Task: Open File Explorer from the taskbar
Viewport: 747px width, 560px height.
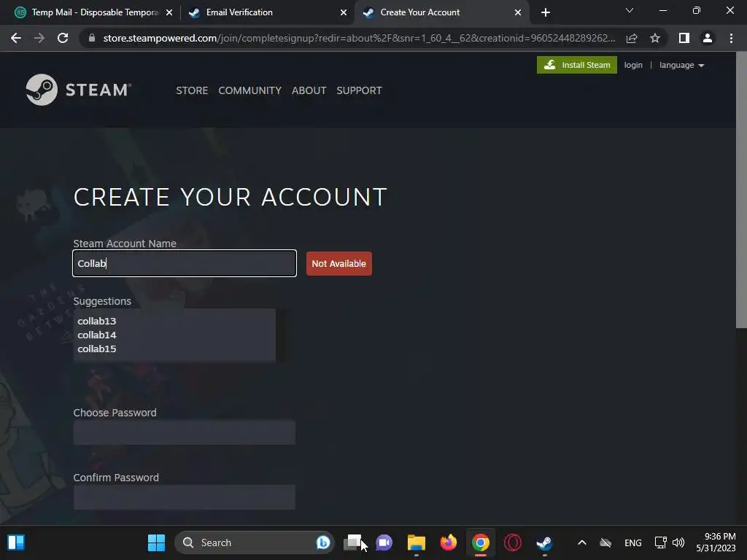Action: pyautogui.click(x=417, y=542)
